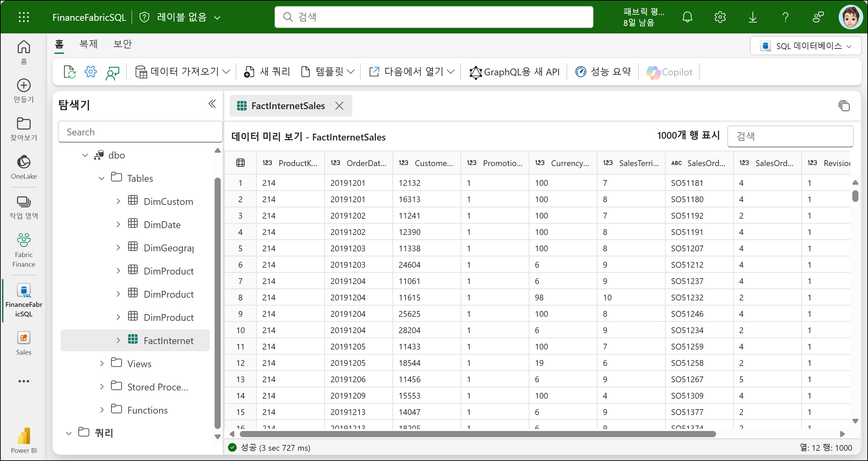
Task: Expand the FactInternet table node
Action: coord(118,341)
